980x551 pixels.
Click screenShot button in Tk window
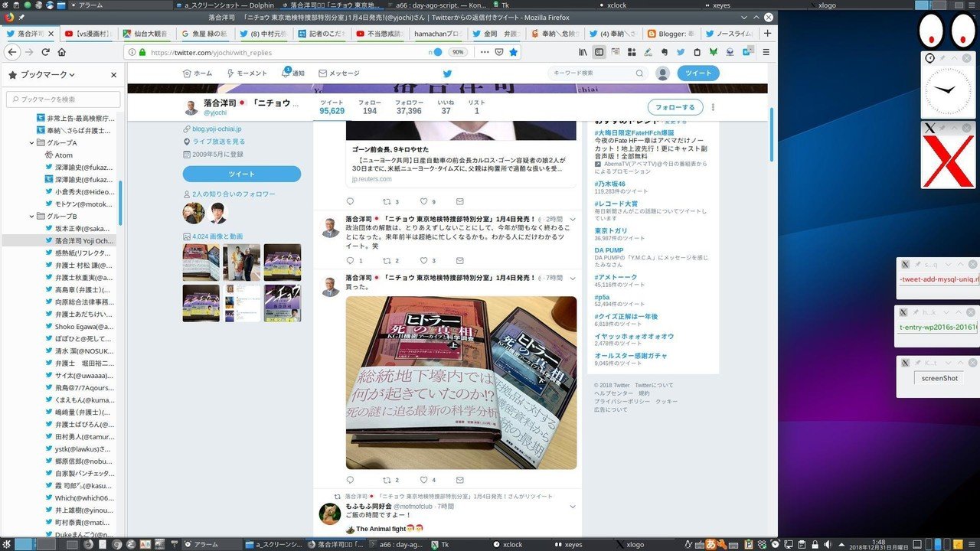click(x=939, y=378)
